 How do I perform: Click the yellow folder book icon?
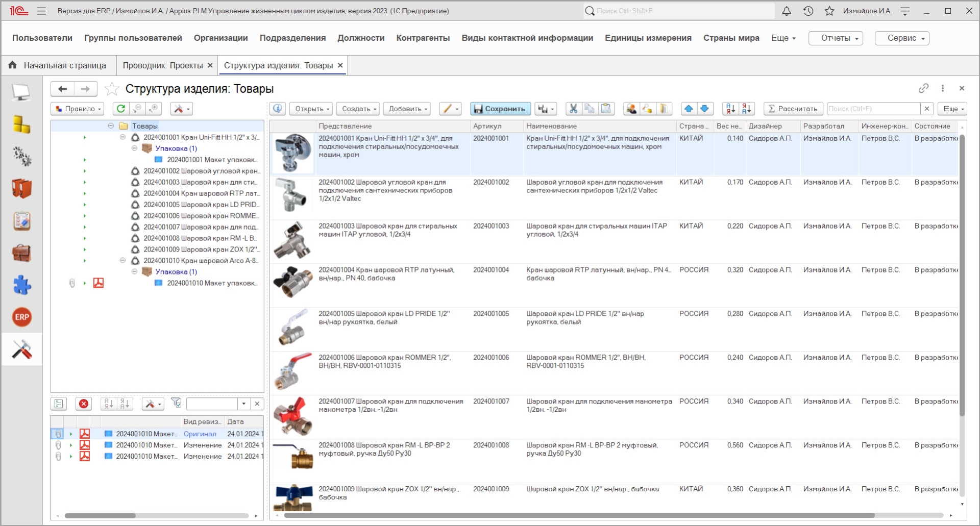[664, 109]
